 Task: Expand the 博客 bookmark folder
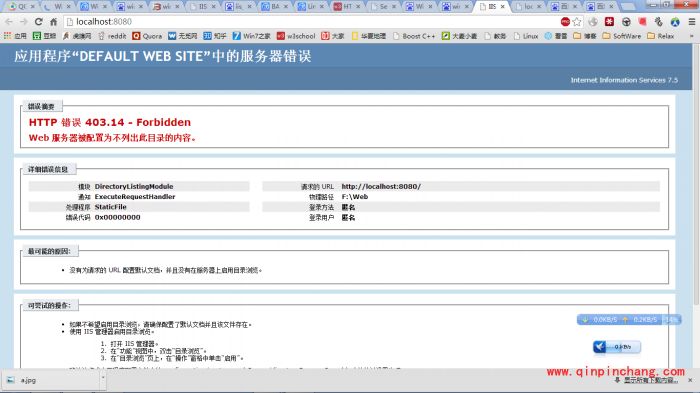(x=585, y=36)
